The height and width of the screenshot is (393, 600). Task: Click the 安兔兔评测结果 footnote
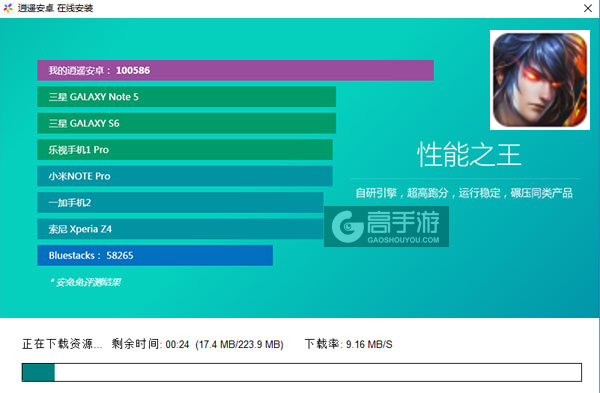pos(85,282)
